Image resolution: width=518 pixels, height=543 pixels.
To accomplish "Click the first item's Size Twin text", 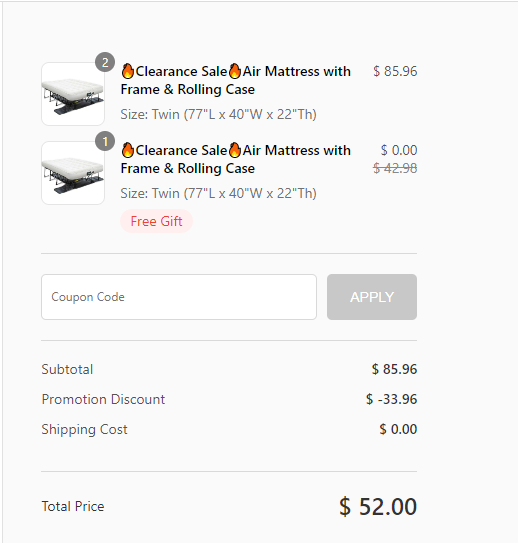I will tap(218, 114).
